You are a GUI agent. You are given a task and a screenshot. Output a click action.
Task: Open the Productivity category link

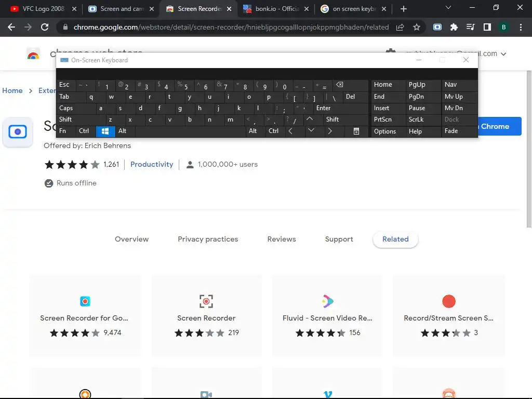click(x=152, y=164)
